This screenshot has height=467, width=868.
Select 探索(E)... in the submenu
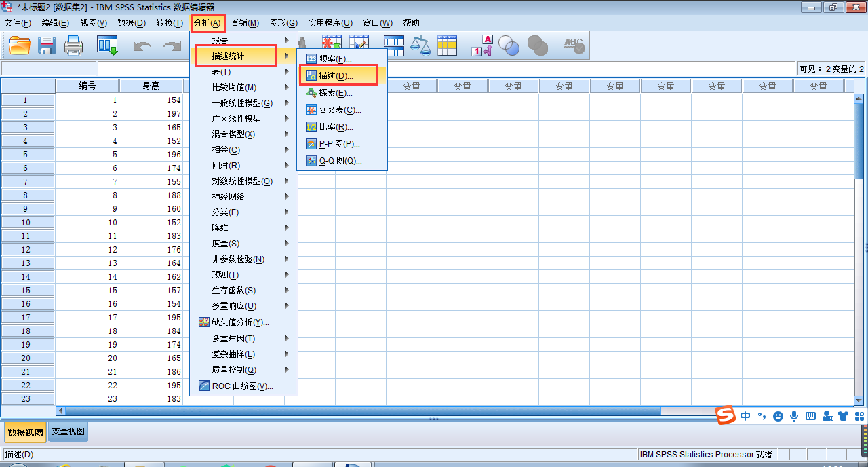(342, 93)
